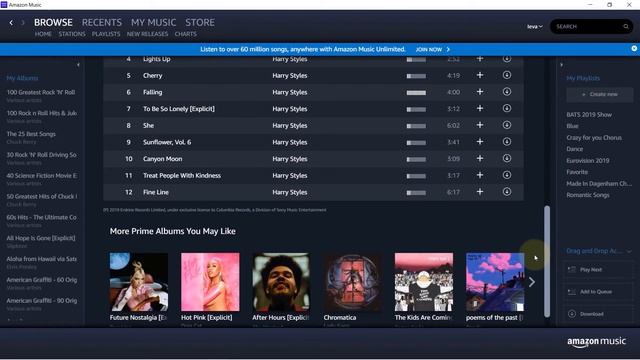Switch to the MY MUSIC tab
Screen dimensions: 640x360
tap(153, 22)
